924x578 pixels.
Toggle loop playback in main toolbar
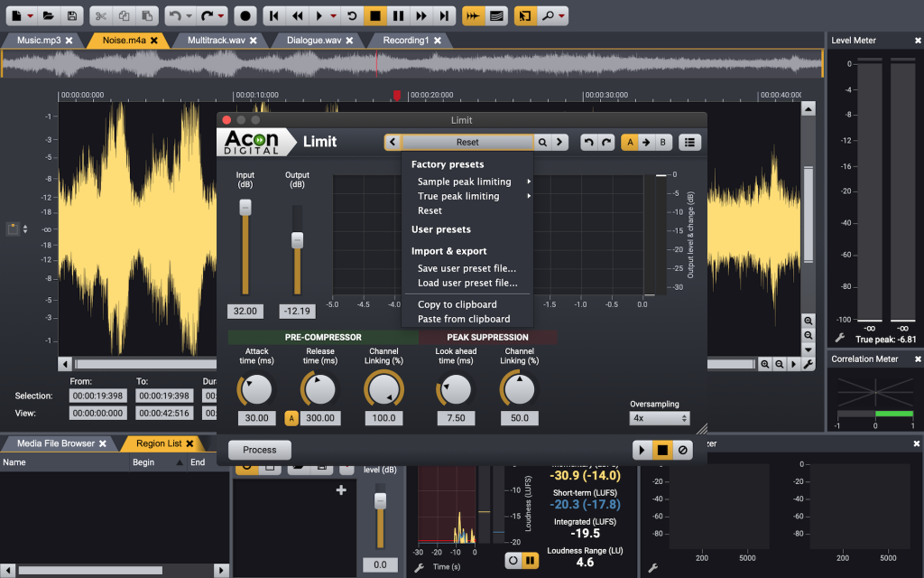point(353,15)
